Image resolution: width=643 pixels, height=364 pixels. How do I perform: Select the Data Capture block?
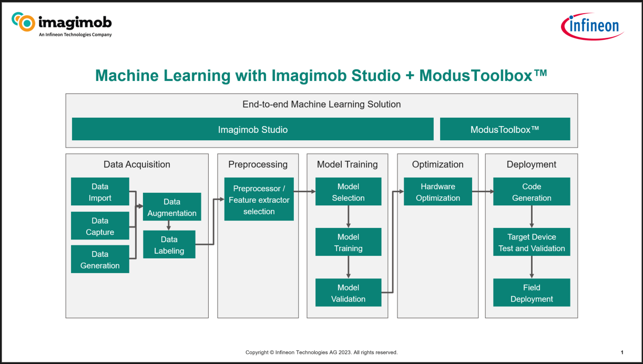pyautogui.click(x=100, y=225)
